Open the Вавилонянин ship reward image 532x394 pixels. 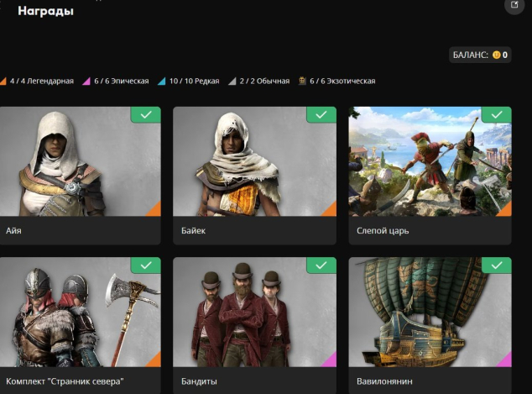click(430, 315)
